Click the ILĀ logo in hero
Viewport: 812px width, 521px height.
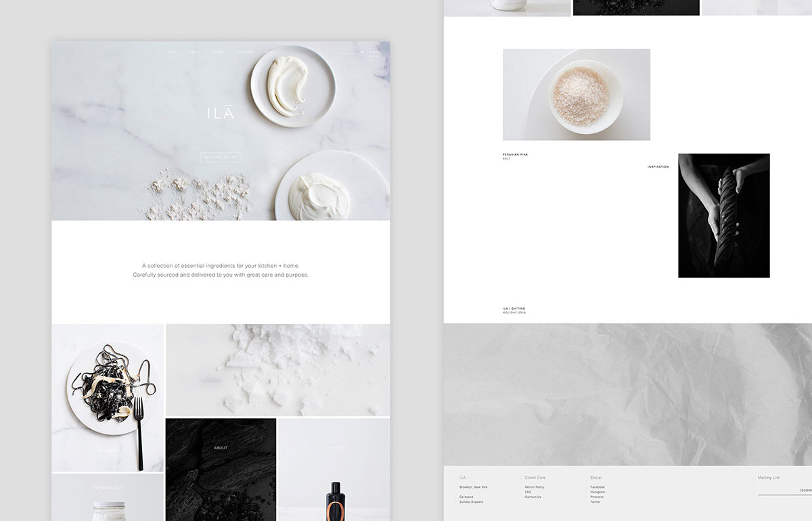[x=221, y=114]
